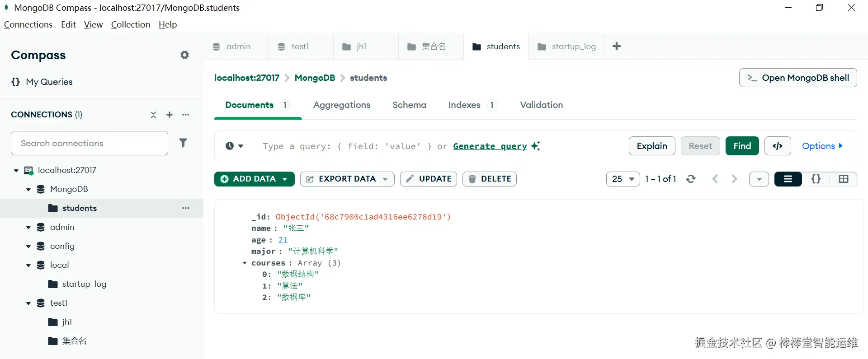Open My Queries curly braces icon
The width and height of the screenshot is (868, 359).
16,82
